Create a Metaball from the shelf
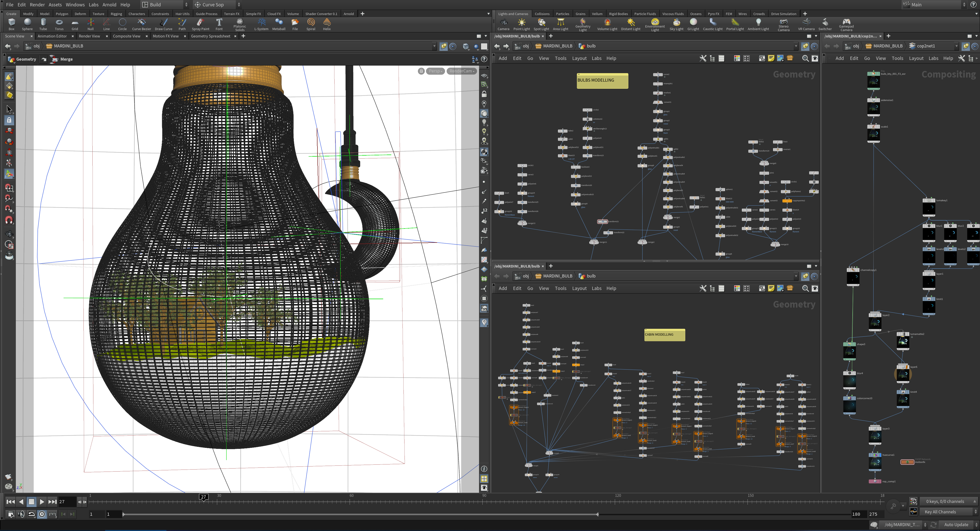Screen dimensions: 980x531 click(x=279, y=24)
